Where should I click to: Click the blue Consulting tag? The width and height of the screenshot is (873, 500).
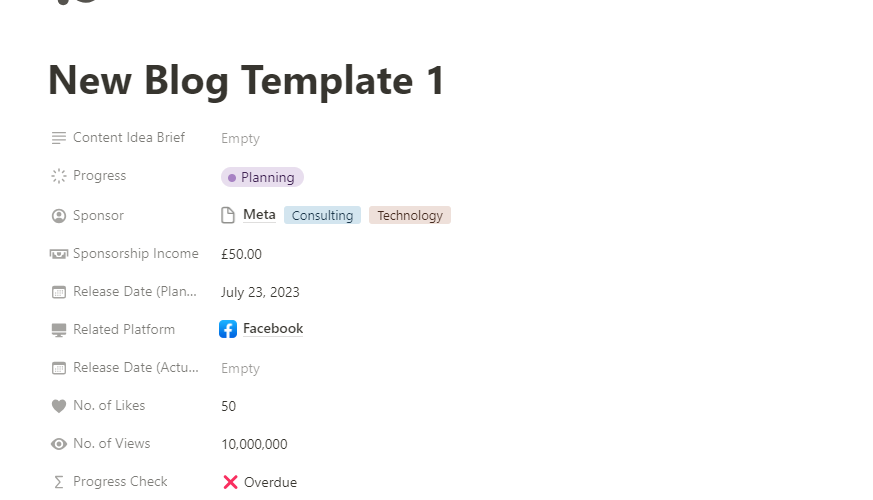pyautogui.click(x=322, y=216)
